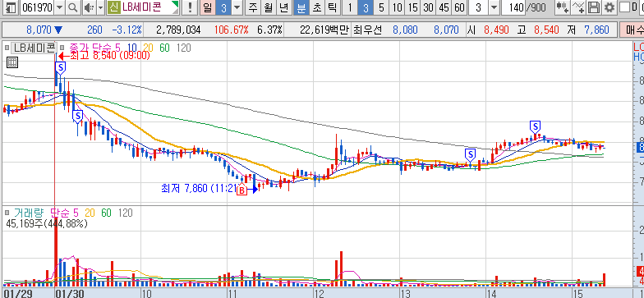
Task: Click the stock search magnifier icon
Action: pyautogui.click(x=72, y=7)
